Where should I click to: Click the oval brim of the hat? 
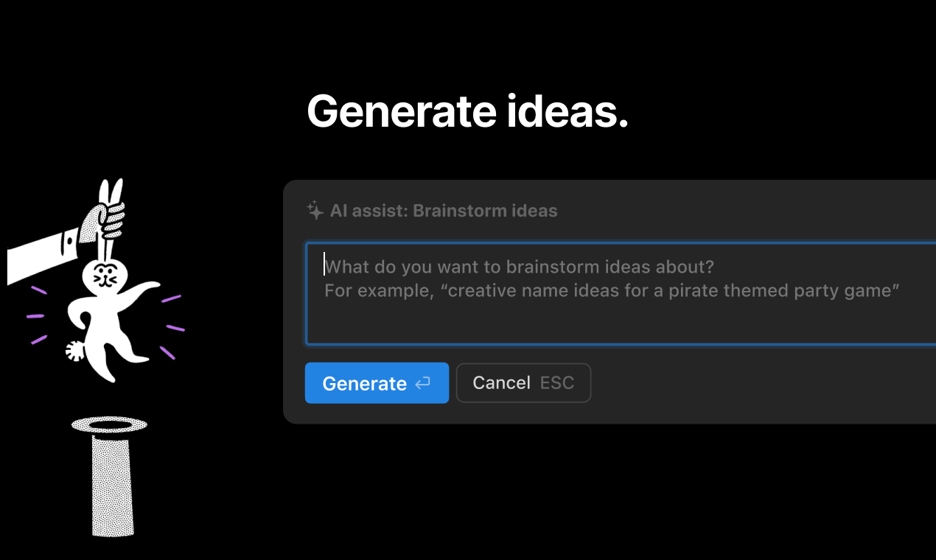[109, 425]
